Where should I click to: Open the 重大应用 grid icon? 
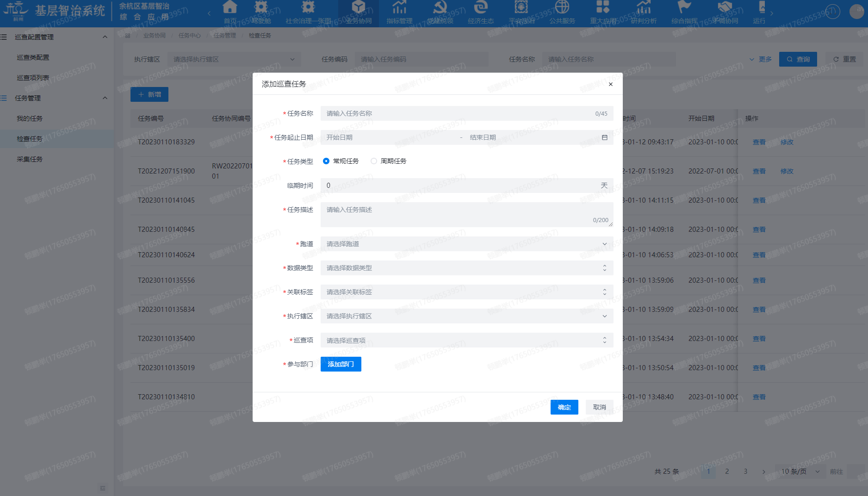click(x=603, y=7)
